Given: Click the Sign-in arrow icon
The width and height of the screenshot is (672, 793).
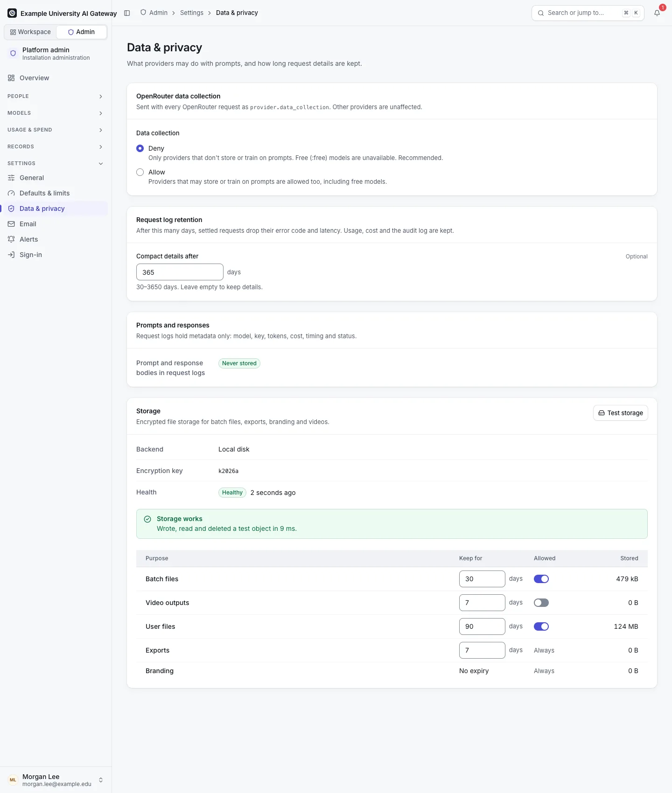Looking at the screenshot, I should (11, 255).
